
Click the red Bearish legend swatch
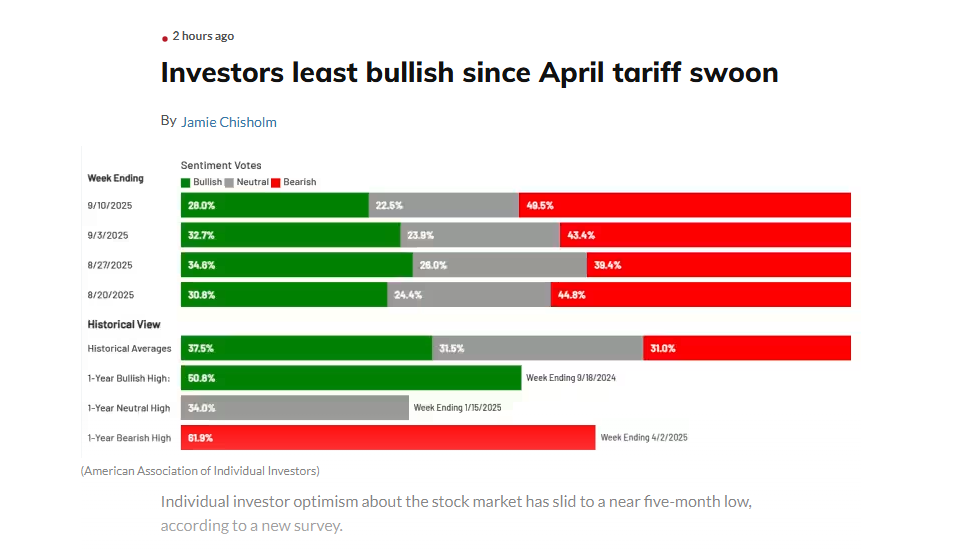276,182
